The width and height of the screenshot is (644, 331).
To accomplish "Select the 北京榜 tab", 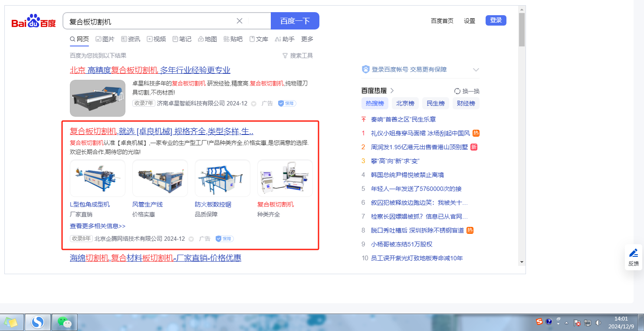I will (x=405, y=103).
